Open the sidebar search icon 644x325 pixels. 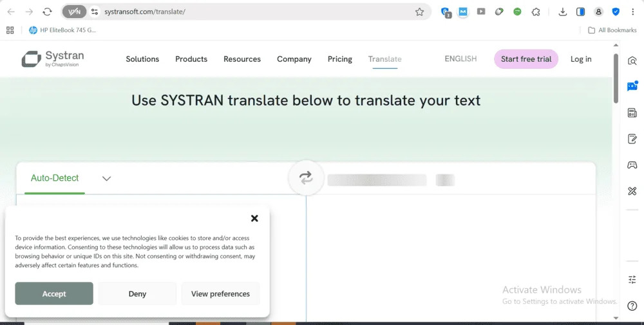coord(632,60)
